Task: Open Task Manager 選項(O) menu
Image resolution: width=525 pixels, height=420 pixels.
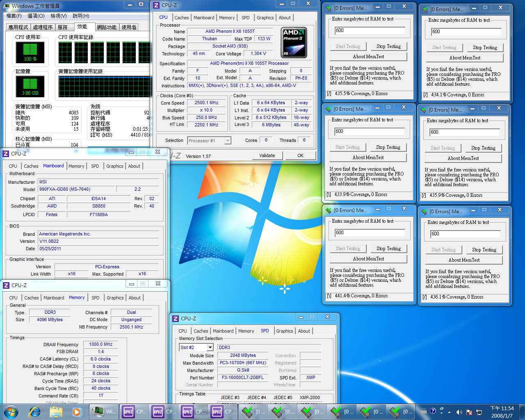Action: [36, 16]
